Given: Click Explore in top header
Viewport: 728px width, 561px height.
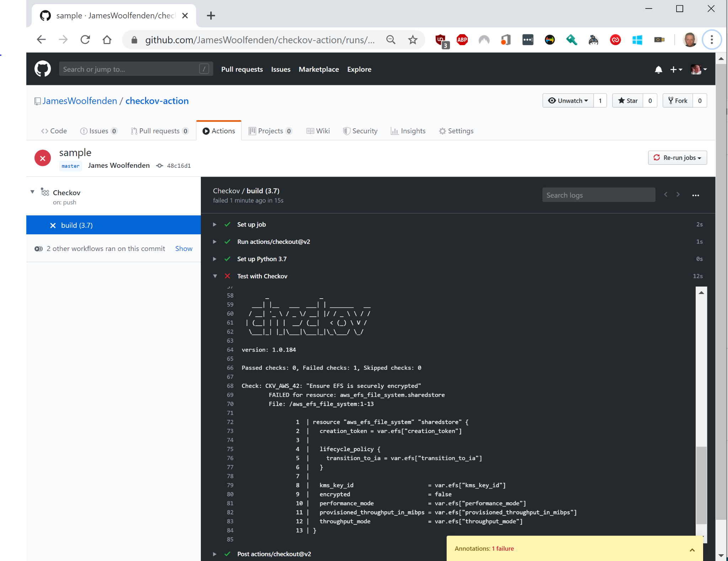Looking at the screenshot, I should pyautogui.click(x=359, y=69).
